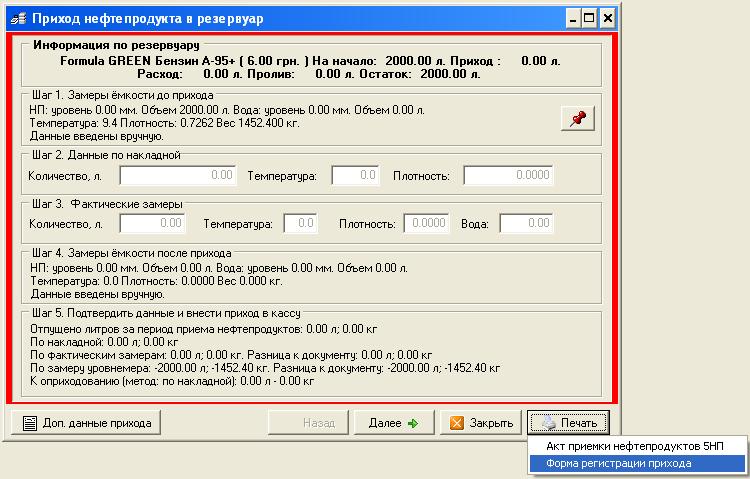Screen dimensions: 750x479
Task: Maximize the Приход нефтепродукта window
Action: [589, 19]
